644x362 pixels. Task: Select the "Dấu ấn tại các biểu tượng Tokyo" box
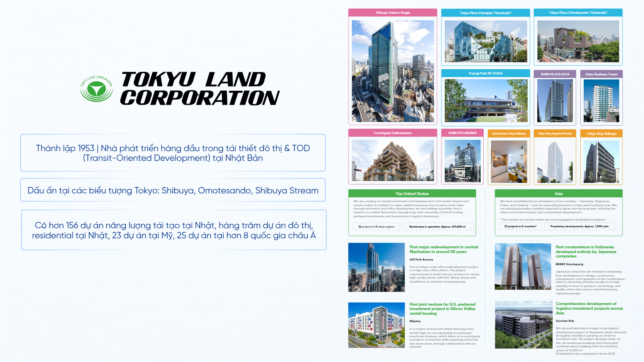pos(173,190)
